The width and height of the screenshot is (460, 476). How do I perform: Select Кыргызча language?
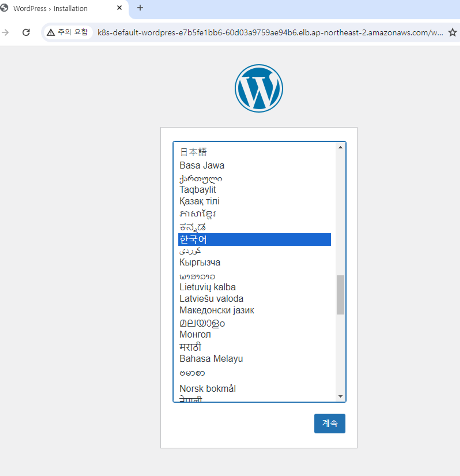pyautogui.click(x=255, y=262)
